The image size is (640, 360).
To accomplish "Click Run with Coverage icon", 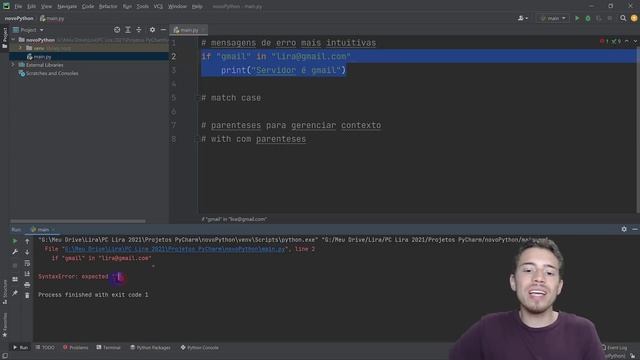I will (x=599, y=18).
